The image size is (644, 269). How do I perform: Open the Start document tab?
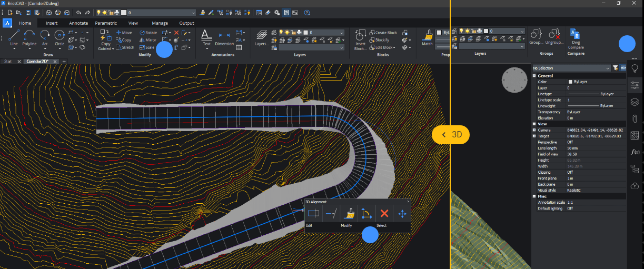pyautogui.click(x=8, y=62)
